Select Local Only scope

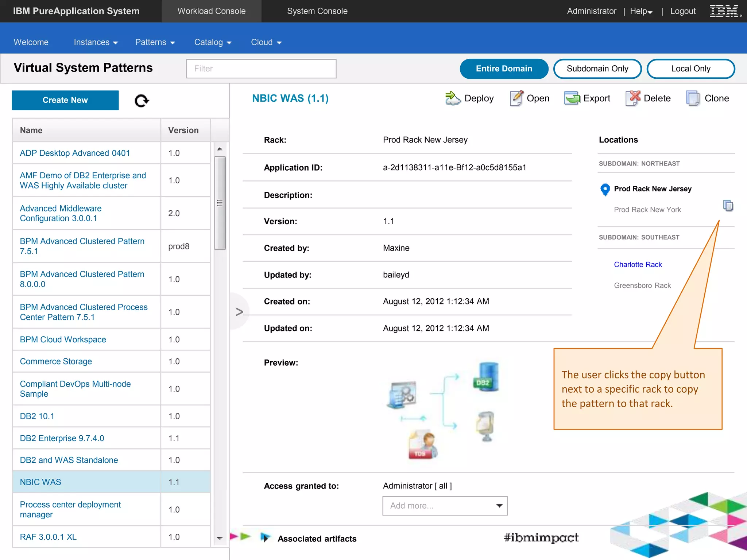(x=691, y=69)
